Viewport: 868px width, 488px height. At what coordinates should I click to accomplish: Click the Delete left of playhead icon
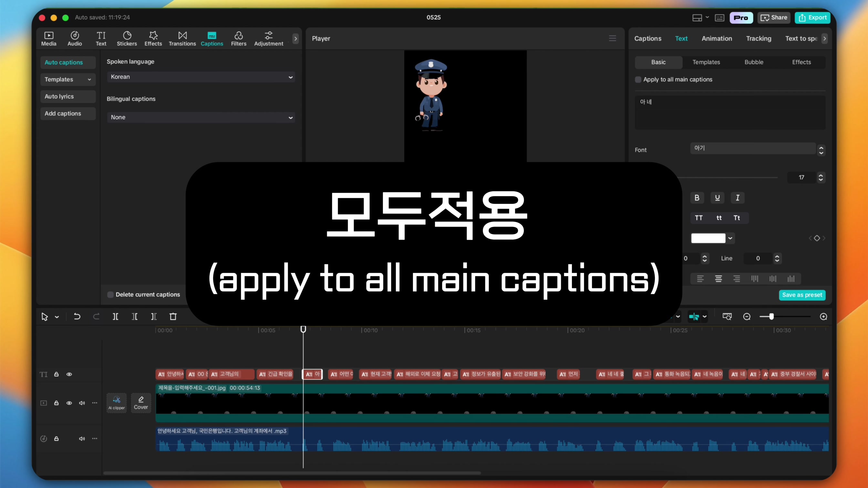click(134, 317)
